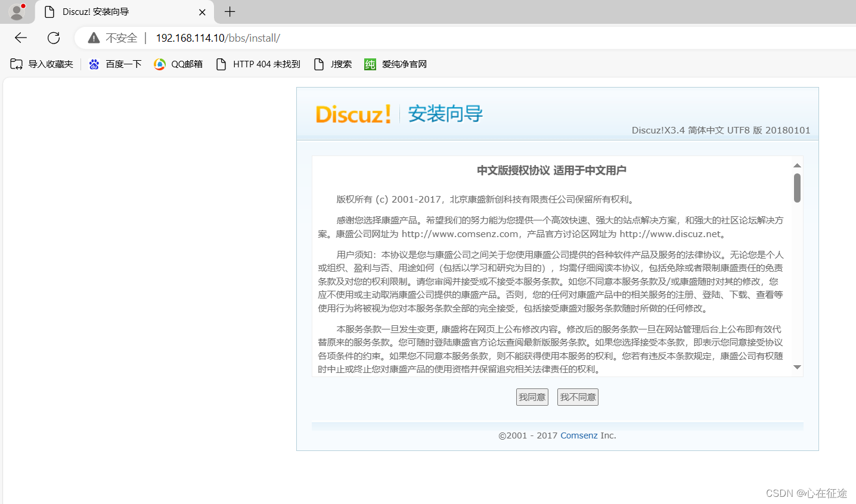The width and height of the screenshot is (856, 504).
Task: Select the Discuz! 安装向导 tab
Action: [123, 12]
